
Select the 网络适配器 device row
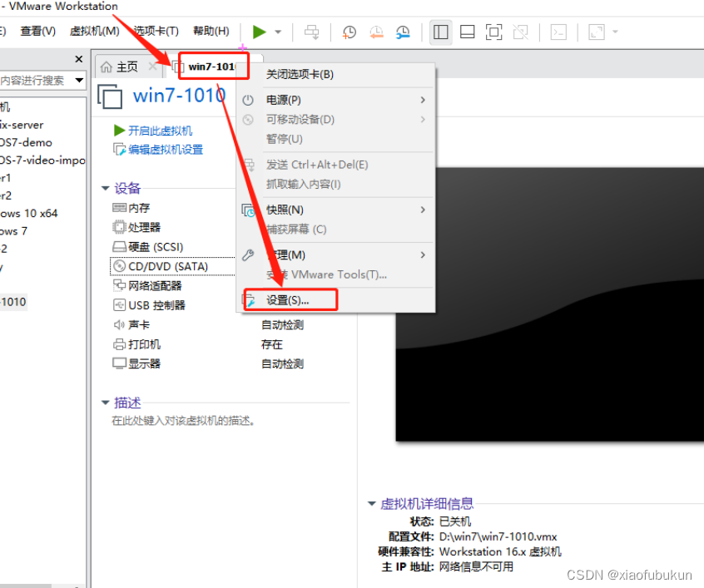pyautogui.click(x=147, y=285)
